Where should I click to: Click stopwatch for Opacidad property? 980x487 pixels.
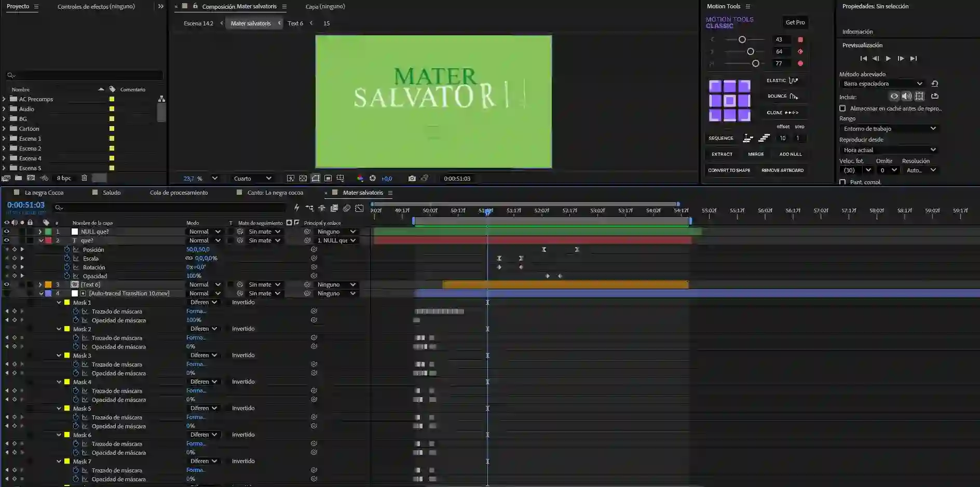[x=67, y=276]
